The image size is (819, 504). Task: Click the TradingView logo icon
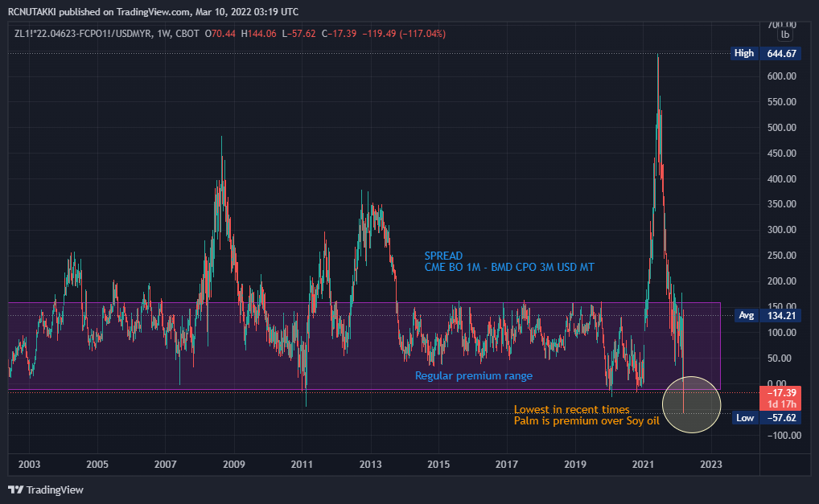(15, 490)
